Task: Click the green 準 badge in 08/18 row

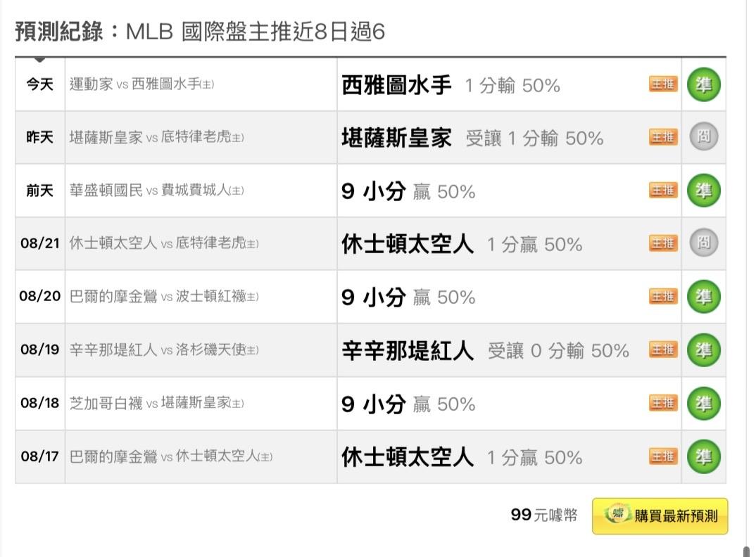Action: (703, 403)
